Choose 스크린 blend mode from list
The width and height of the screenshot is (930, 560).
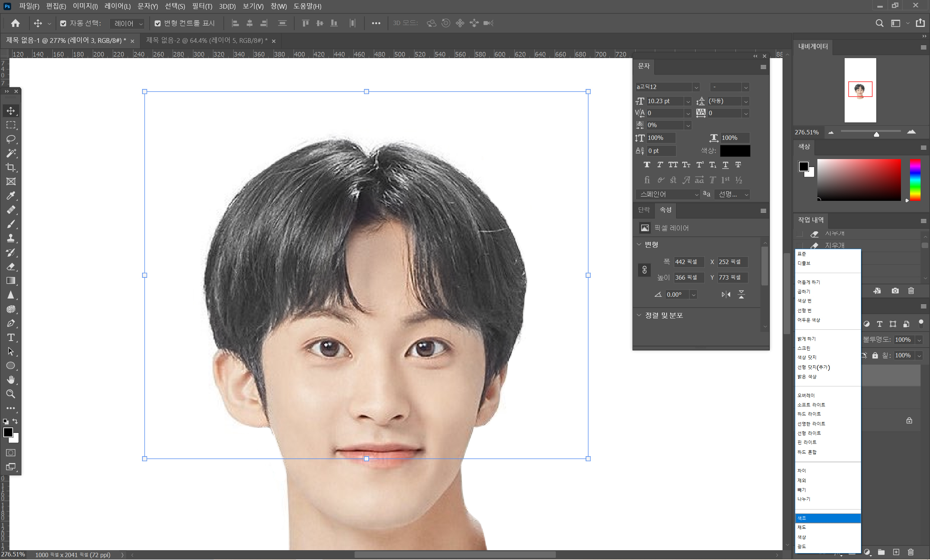tap(804, 348)
